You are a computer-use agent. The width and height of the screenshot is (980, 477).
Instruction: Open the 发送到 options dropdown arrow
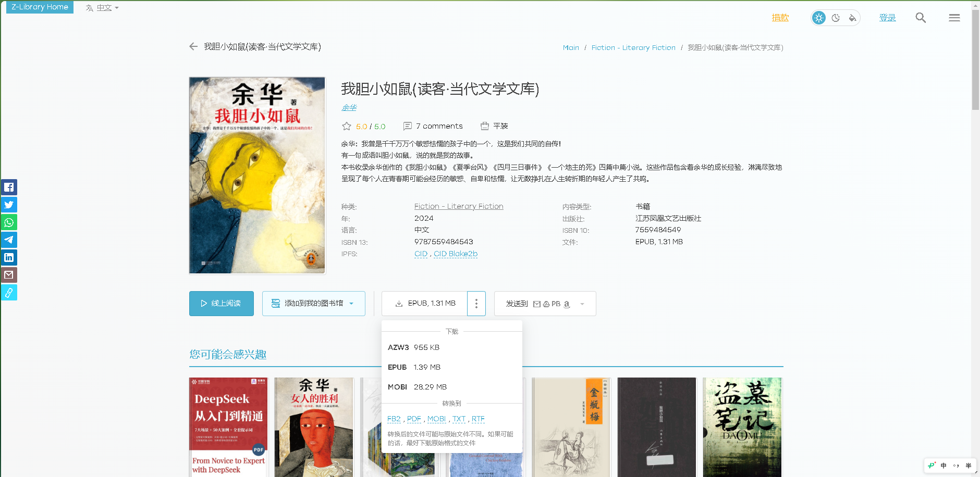pos(582,304)
